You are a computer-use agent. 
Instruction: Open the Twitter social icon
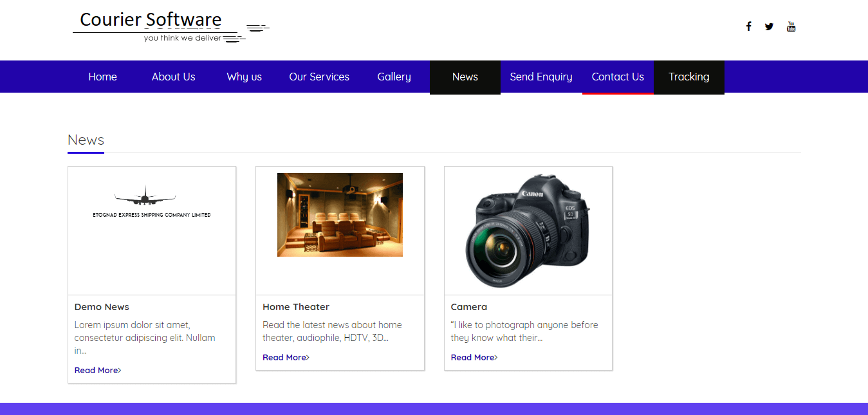(x=769, y=26)
